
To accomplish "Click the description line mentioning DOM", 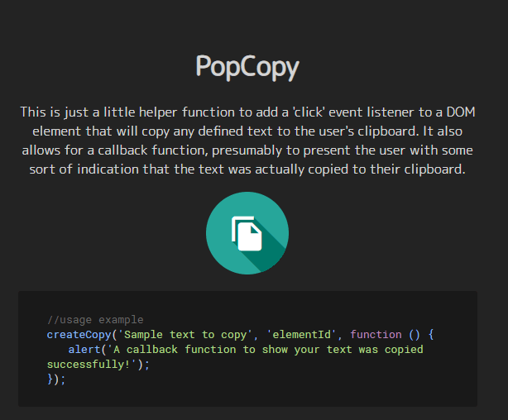I will tap(248, 112).
